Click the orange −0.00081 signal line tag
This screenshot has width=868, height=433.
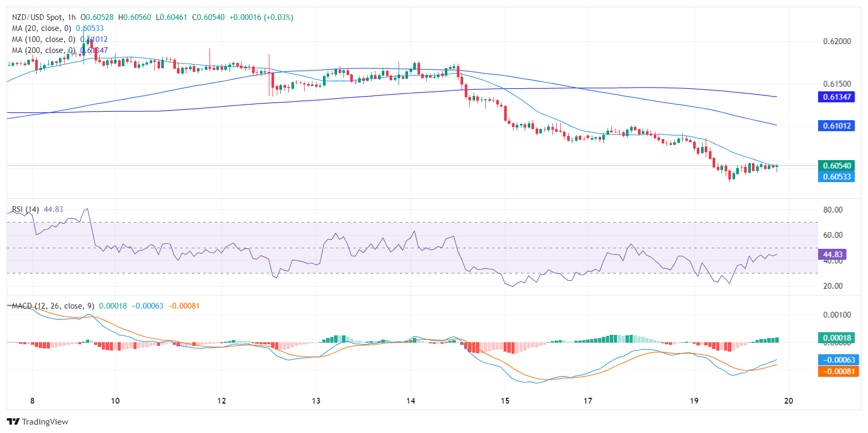[839, 372]
